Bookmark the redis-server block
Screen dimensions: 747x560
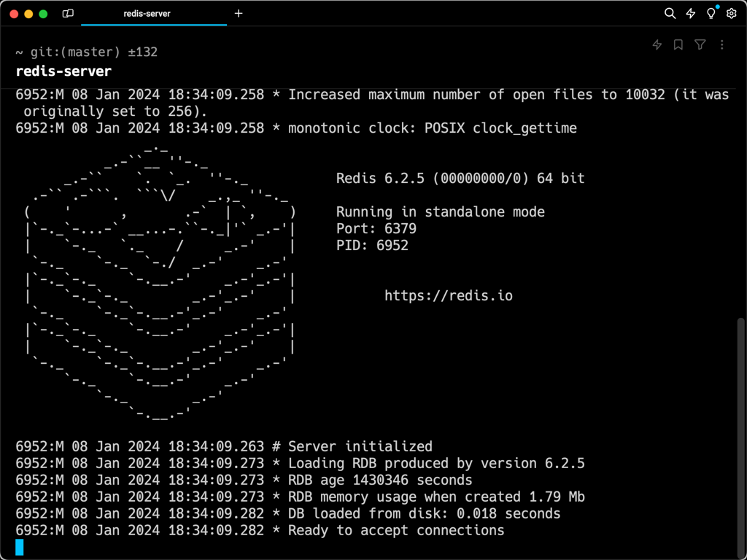(x=678, y=44)
